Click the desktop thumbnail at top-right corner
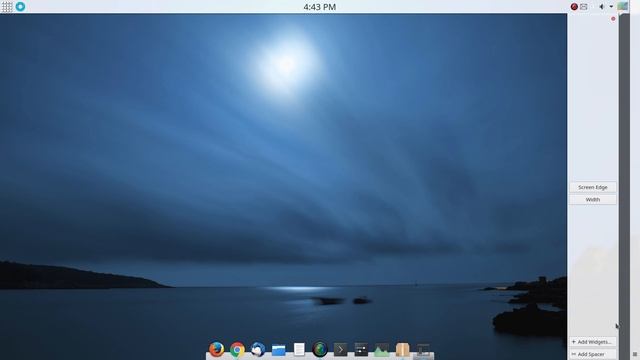Viewport: 640px width, 360px height. coord(622,7)
